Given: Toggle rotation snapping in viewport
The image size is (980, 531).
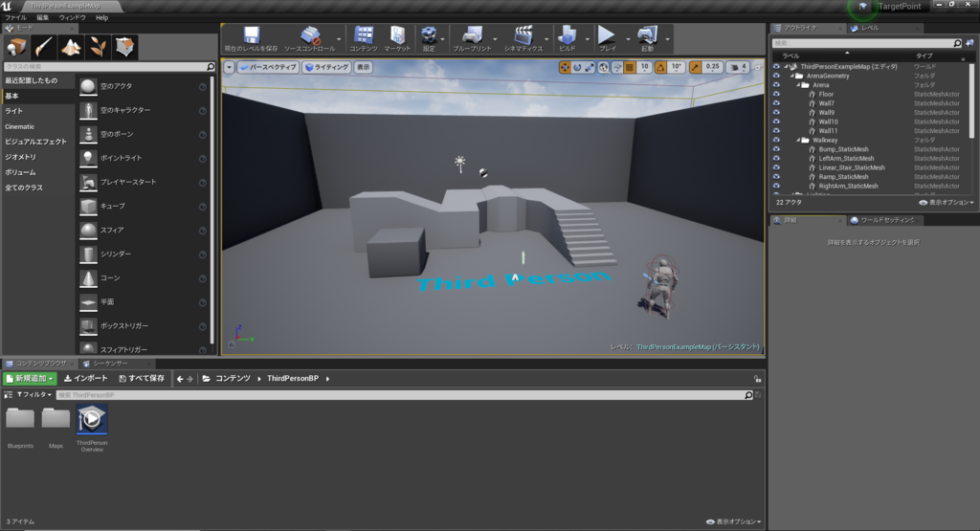Looking at the screenshot, I should click(x=660, y=67).
